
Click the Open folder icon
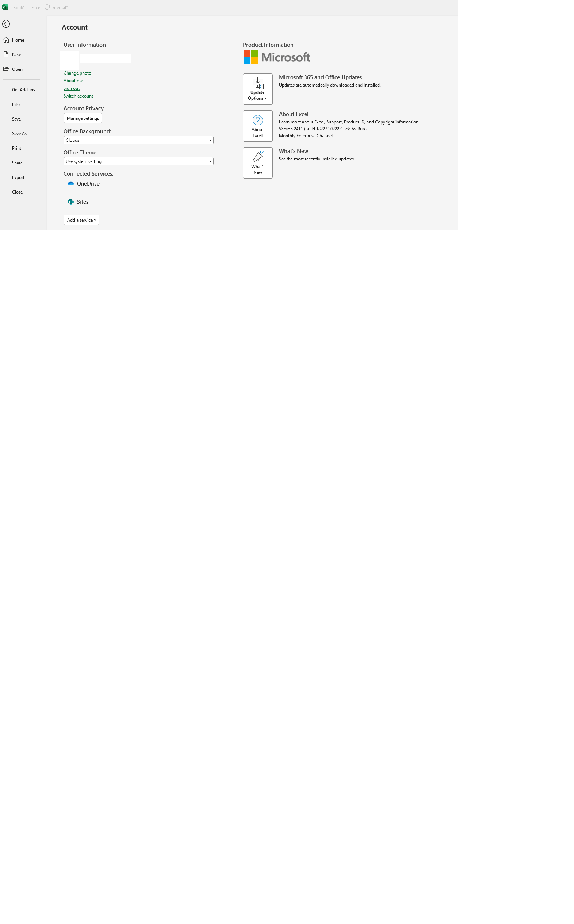point(6,69)
